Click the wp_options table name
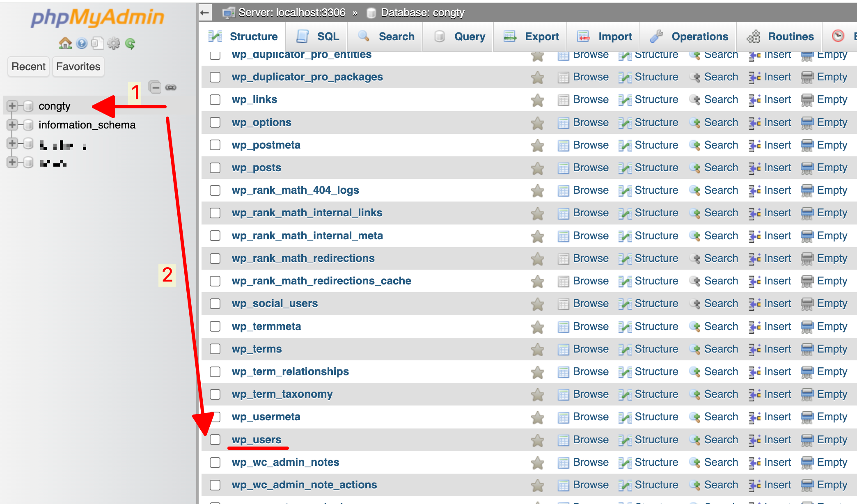857x504 pixels. 261,123
